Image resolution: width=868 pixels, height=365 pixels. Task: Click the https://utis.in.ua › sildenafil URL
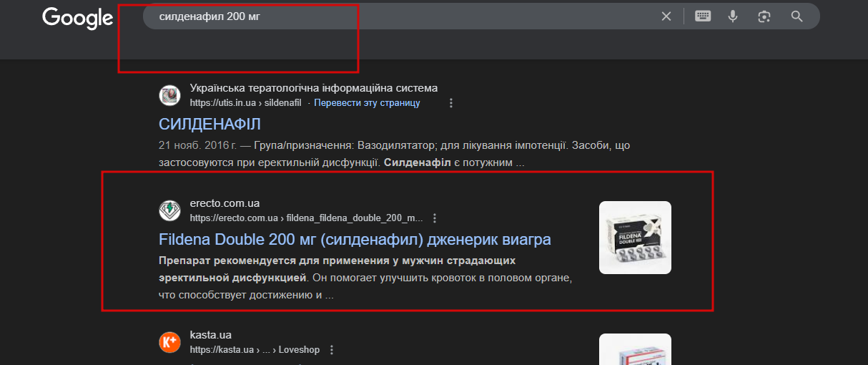click(247, 103)
